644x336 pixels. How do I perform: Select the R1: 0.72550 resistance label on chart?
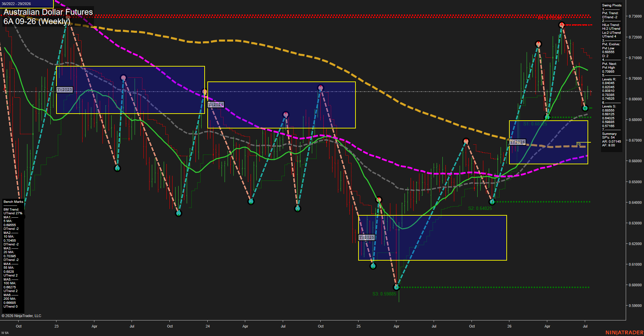pos(549,18)
